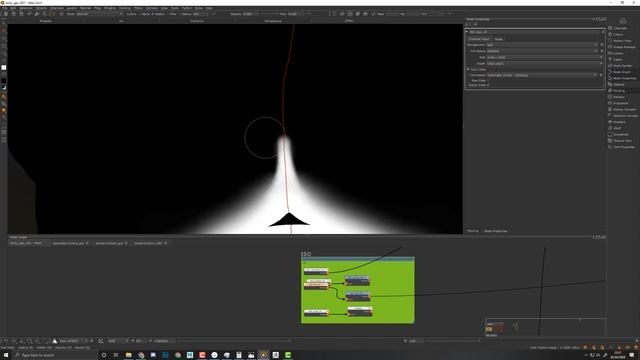Open the Channels menu
Image resolution: width=640 pixels, height=360 pixels.
click(x=57, y=8)
